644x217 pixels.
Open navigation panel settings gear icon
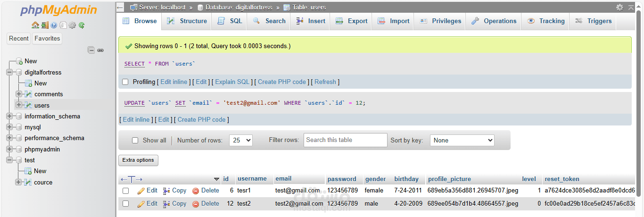72,25
